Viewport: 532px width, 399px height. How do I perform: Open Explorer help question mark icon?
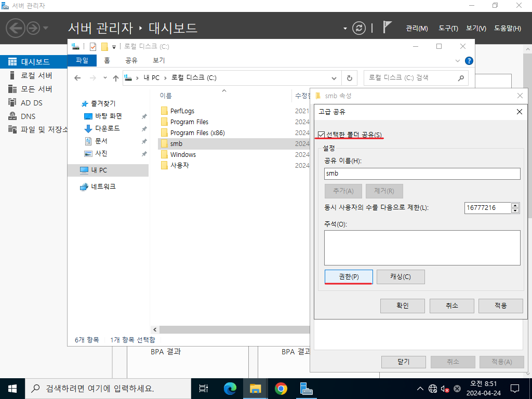click(x=469, y=61)
